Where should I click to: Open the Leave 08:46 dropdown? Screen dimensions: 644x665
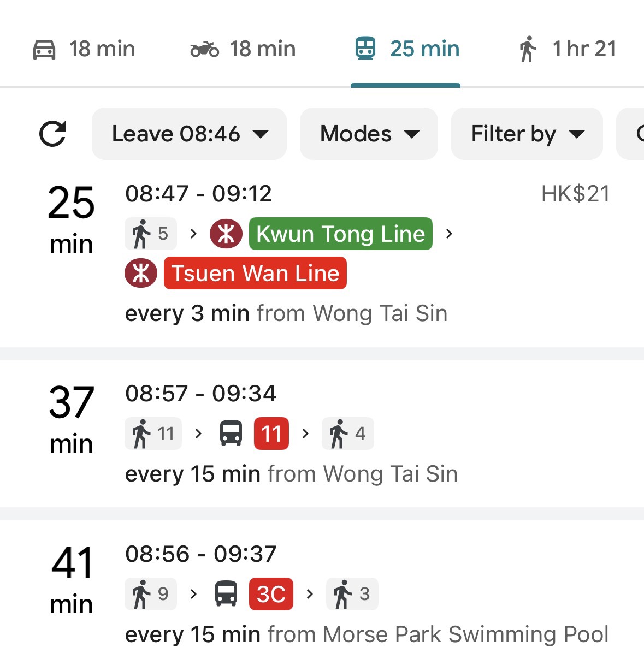(x=189, y=134)
